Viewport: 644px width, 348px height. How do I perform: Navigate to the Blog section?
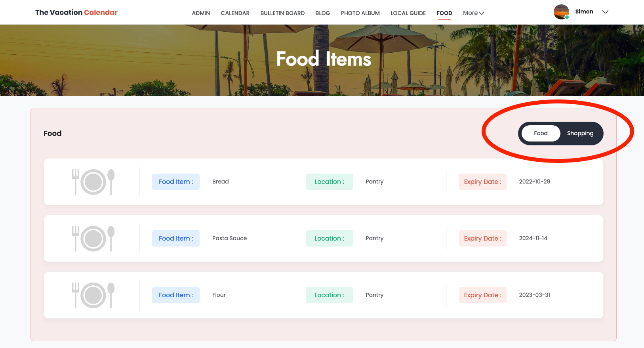322,13
